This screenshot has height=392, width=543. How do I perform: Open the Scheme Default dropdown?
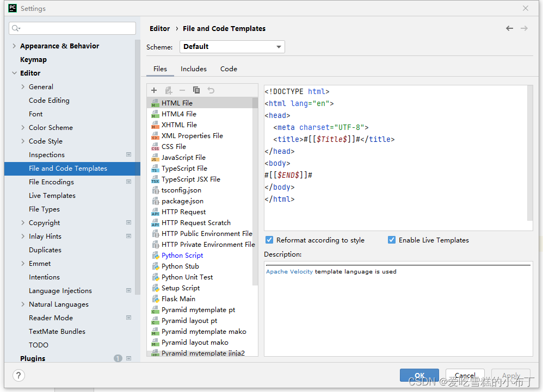pos(232,47)
